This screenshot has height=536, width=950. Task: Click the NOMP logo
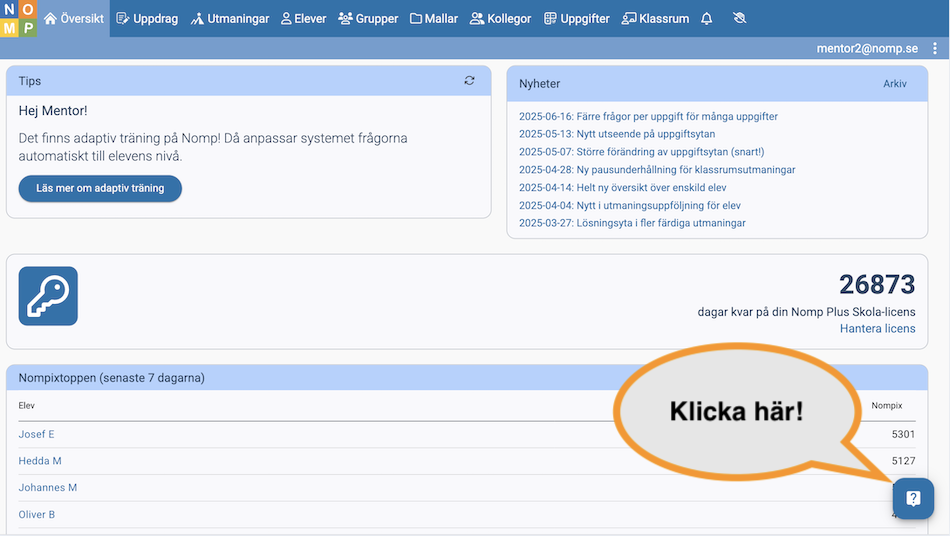coord(18,18)
